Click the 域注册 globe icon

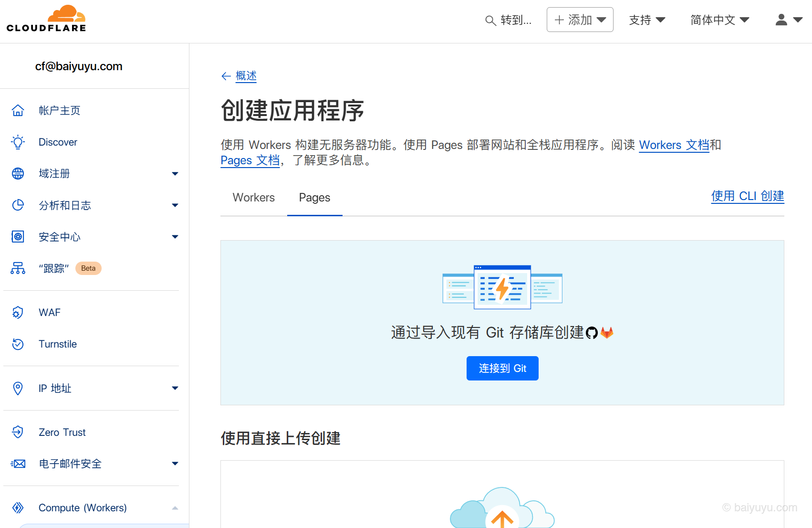coord(18,173)
